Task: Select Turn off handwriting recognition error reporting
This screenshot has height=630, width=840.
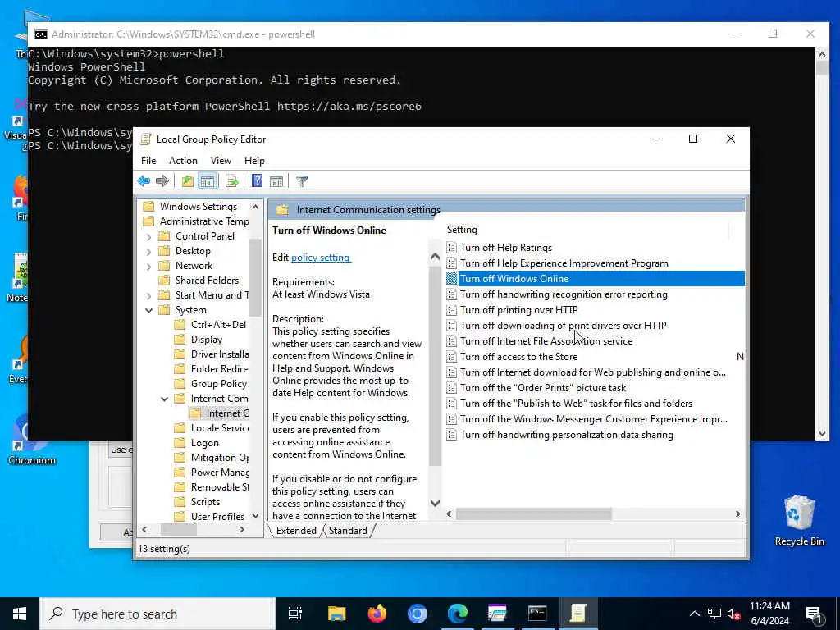Action: [x=564, y=294]
